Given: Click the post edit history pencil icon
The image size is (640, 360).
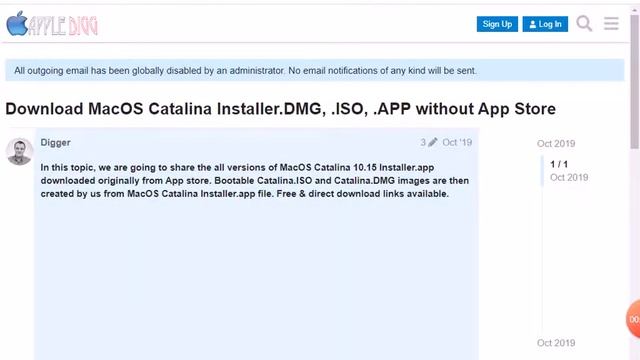Looking at the screenshot, I should pyautogui.click(x=433, y=142).
